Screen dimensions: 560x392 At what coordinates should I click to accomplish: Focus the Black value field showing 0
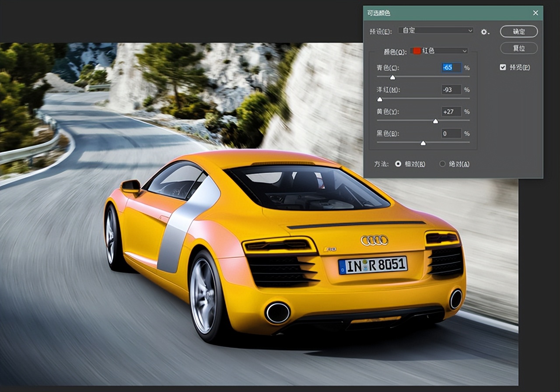451,133
